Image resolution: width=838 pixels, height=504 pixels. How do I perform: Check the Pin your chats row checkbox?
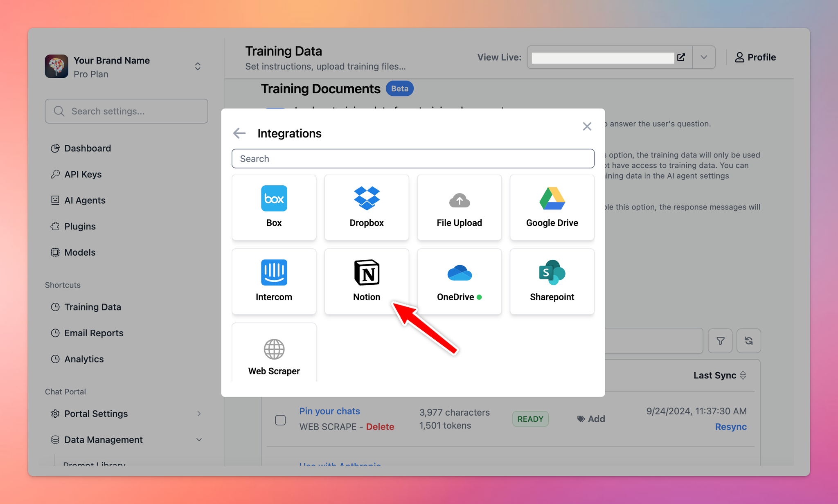[280, 420]
